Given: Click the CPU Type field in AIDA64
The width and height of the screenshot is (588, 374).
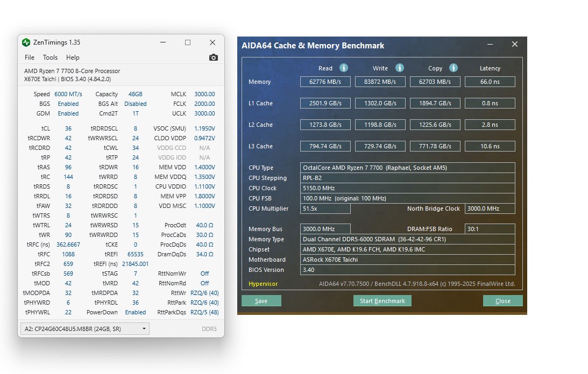Looking at the screenshot, I should 408,168.
